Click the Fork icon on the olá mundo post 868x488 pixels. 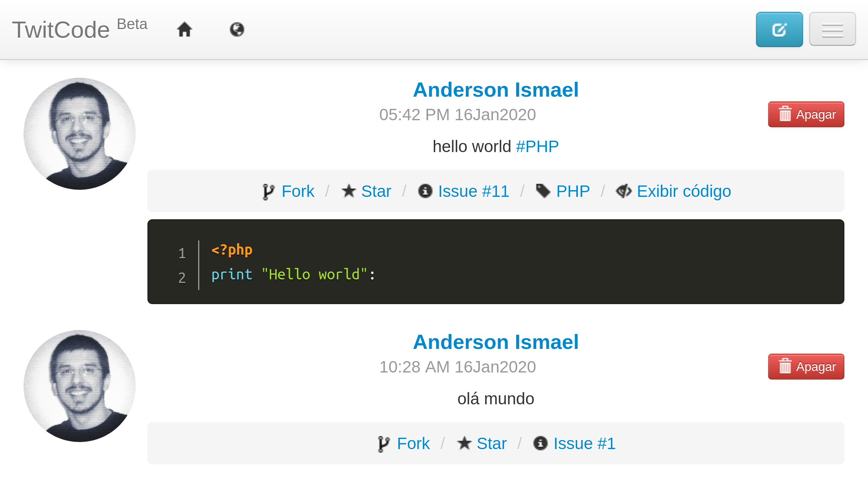tap(384, 443)
